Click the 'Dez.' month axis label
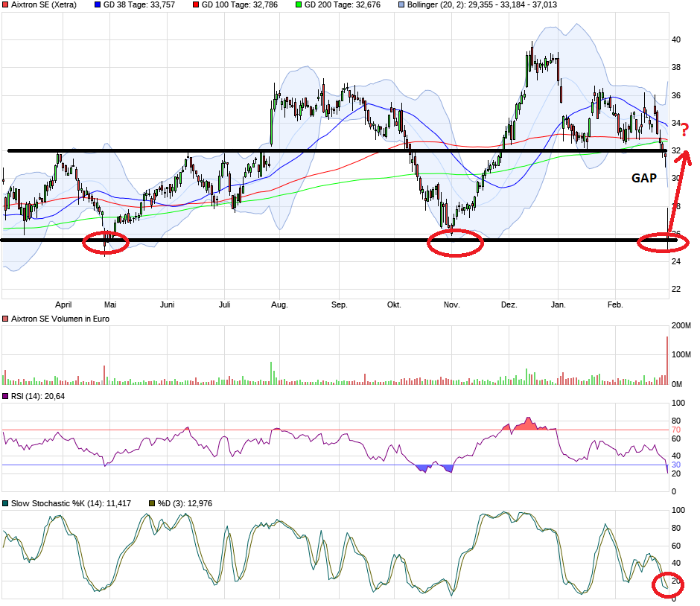This screenshot has height=606, width=700. tap(509, 304)
